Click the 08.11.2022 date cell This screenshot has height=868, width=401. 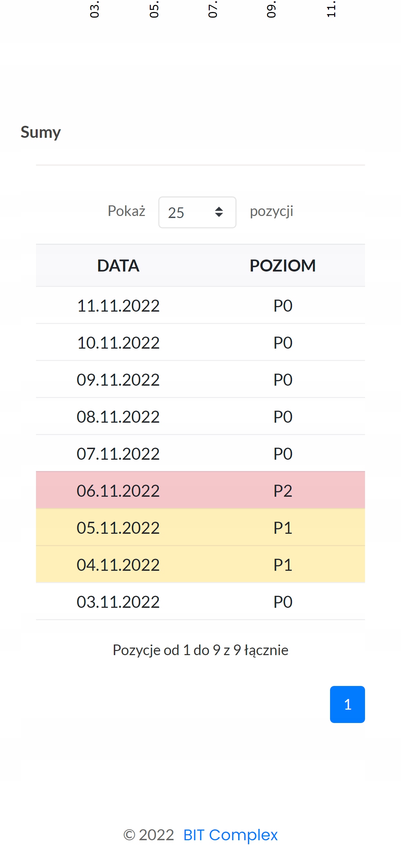(x=118, y=417)
